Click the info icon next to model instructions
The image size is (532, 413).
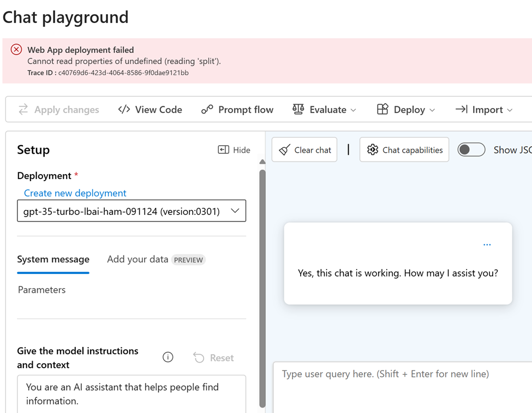(x=168, y=357)
